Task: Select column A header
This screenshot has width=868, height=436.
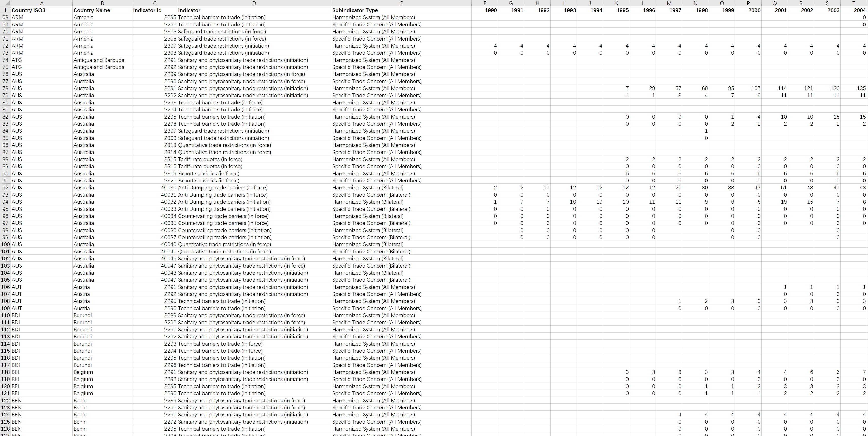Action: pyautogui.click(x=42, y=3)
